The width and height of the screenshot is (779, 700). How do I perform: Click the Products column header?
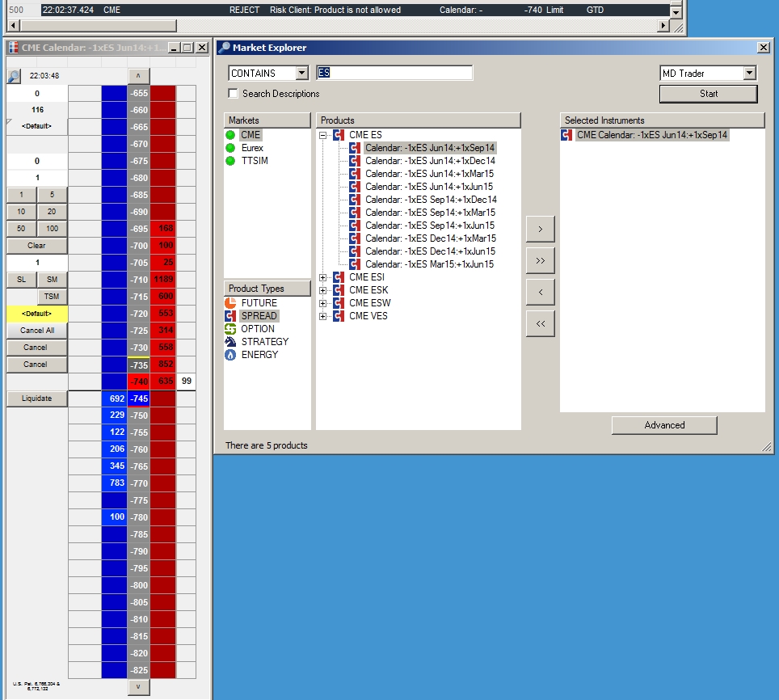tap(419, 120)
